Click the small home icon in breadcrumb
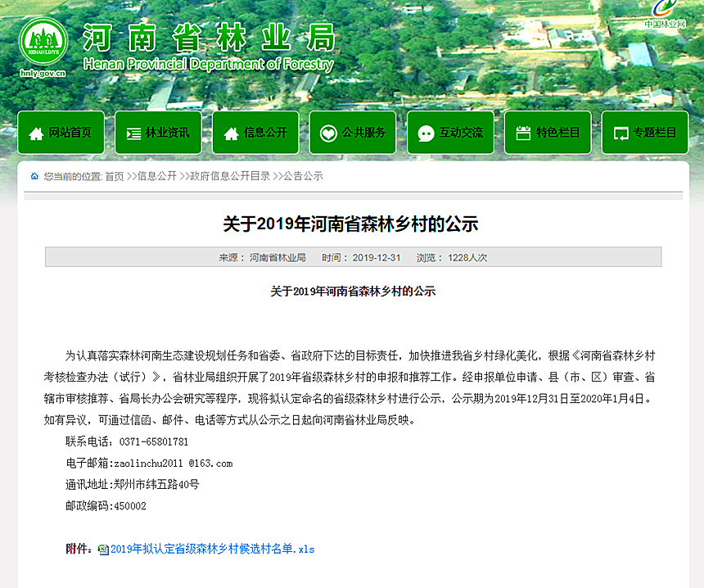Viewport: 704px width, 588px height. pyautogui.click(x=34, y=176)
